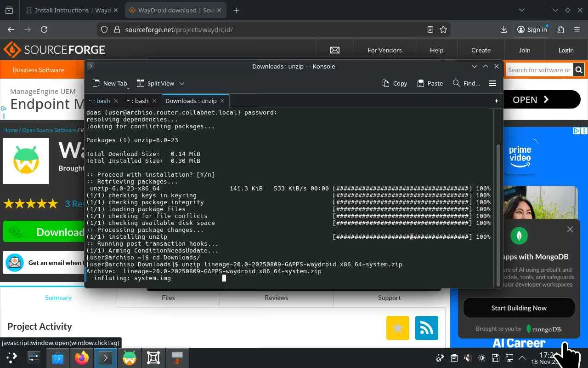
Task: Close the MongoDB ad popup
Action: pyautogui.click(x=570, y=229)
